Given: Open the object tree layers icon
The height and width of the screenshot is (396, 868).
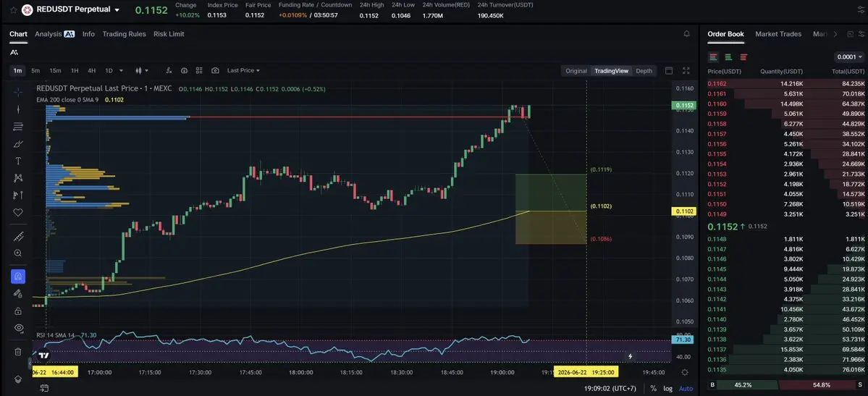Looking at the screenshot, I should (x=18, y=379).
